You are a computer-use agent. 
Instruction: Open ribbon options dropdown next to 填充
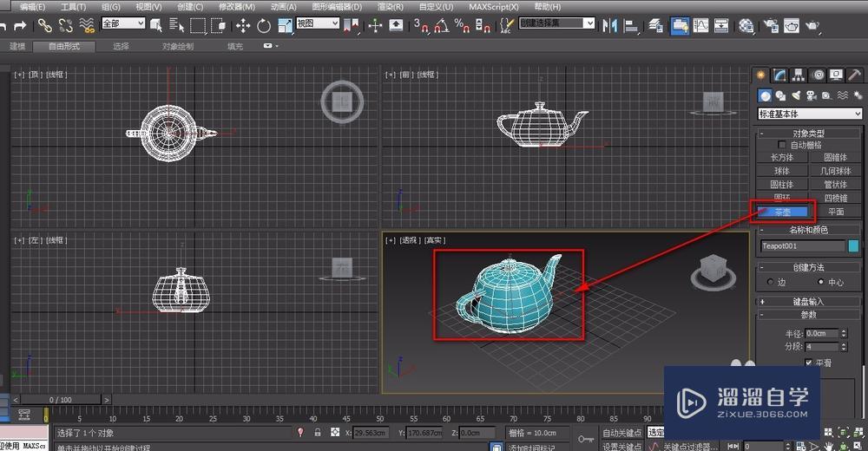pos(270,46)
